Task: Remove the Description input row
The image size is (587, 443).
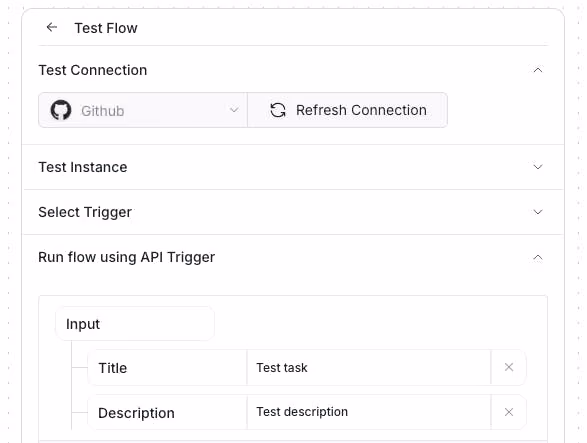Action: tap(509, 412)
